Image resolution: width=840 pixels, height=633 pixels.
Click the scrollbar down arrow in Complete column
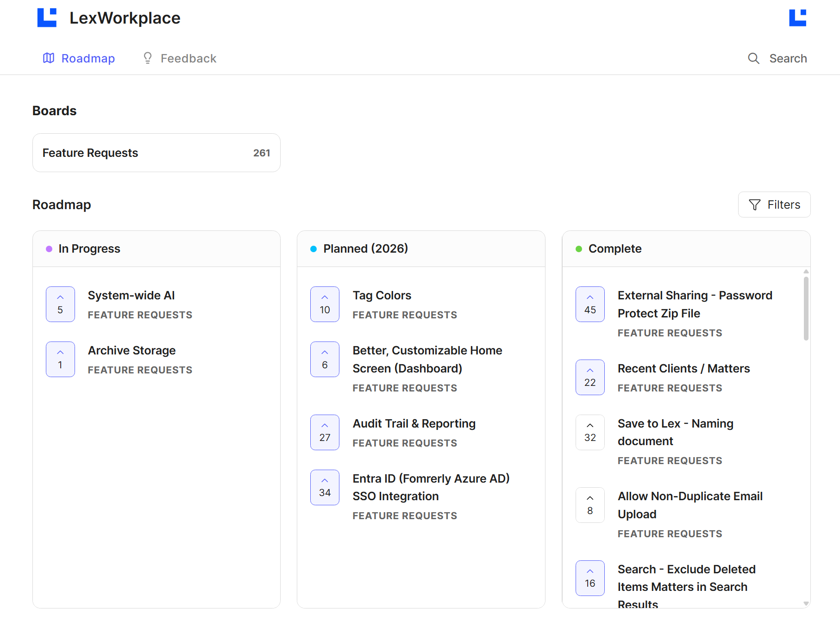(x=806, y=603)
